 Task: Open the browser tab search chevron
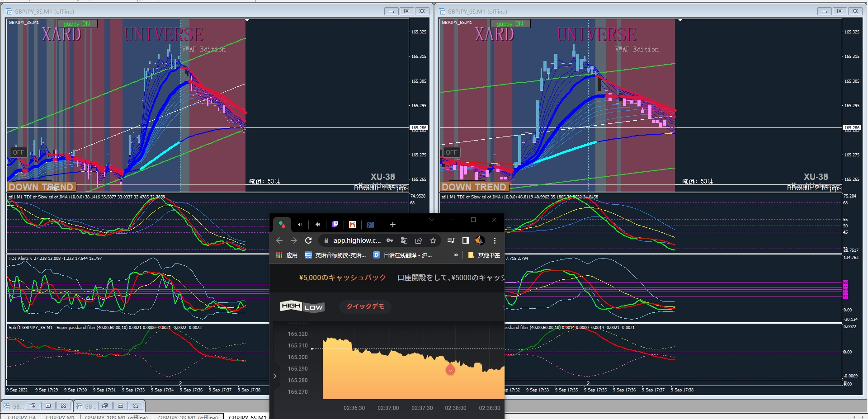pyautogui.click(x=432, y=220)
